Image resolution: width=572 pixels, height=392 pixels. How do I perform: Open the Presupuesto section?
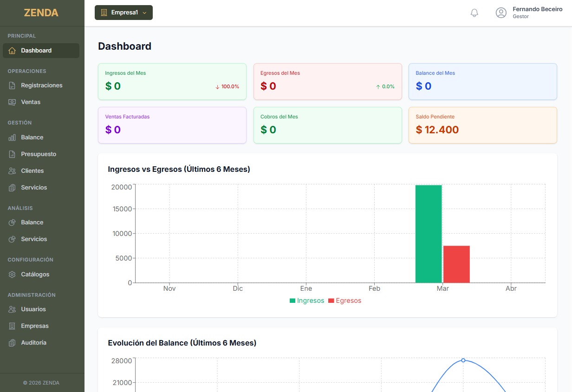38,154
